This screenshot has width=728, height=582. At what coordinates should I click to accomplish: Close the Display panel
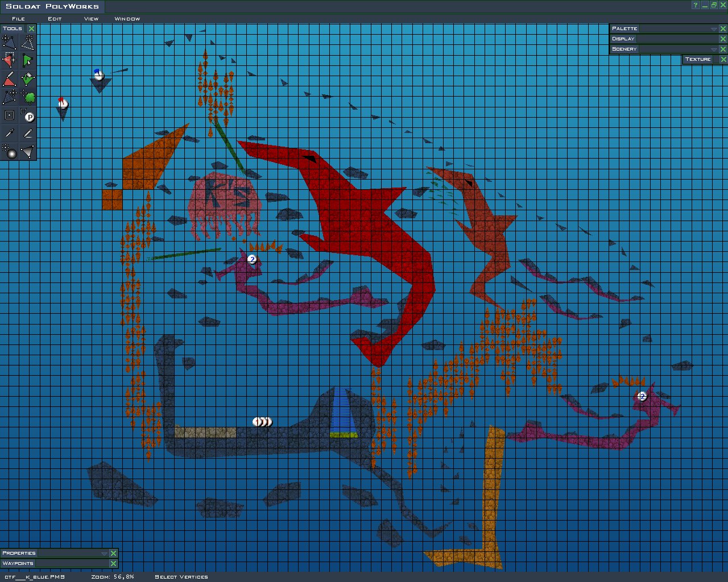tap(723, 39)
